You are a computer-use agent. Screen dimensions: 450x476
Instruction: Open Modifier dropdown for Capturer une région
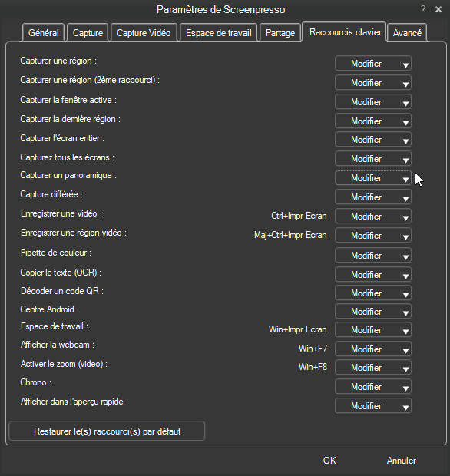coord(373,64)
